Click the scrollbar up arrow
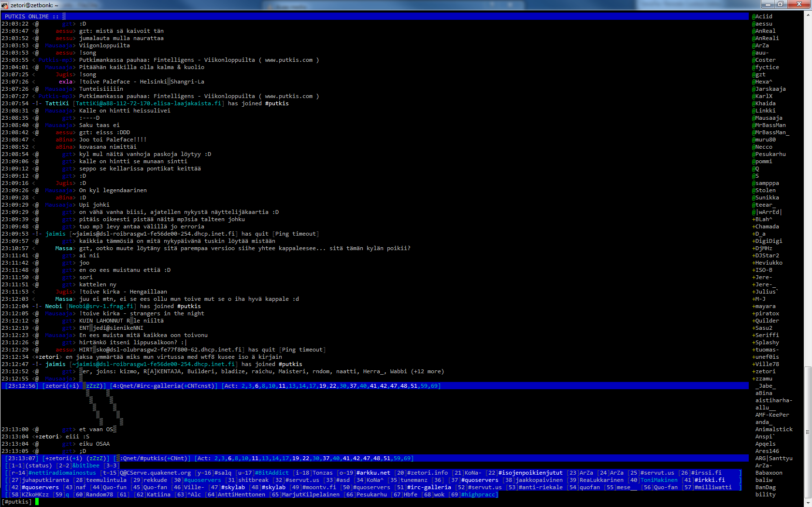 808,15
